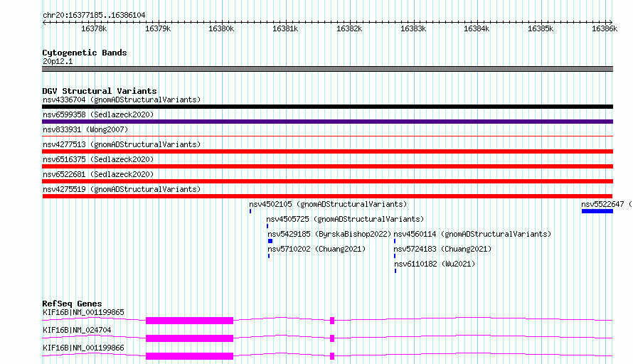
Task: Open the nsv6110182 (Wu2021) label
Action: pos(435,264)
